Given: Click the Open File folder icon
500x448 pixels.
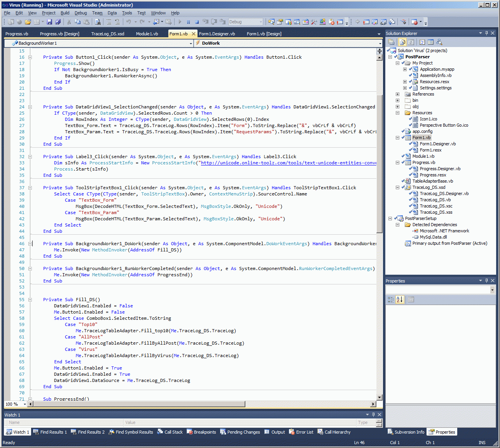Looking at the screenshot, I should tap(28, 22).
